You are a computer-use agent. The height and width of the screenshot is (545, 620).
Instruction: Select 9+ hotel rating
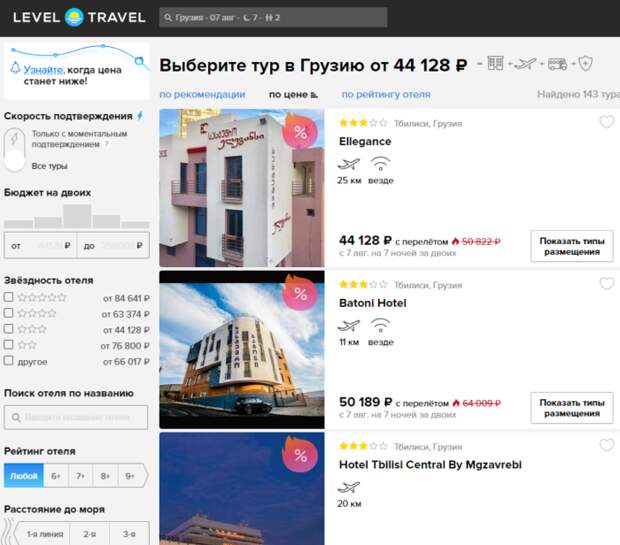coord(130,476)
